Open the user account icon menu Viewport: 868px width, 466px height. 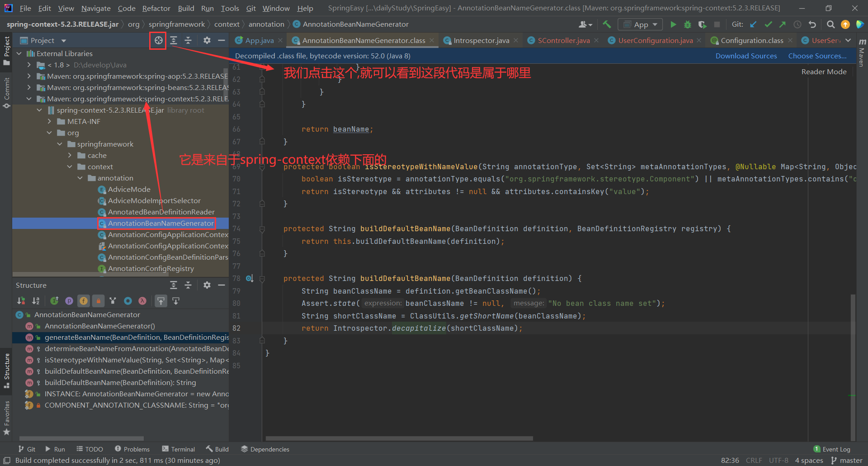tap(585, 24)
